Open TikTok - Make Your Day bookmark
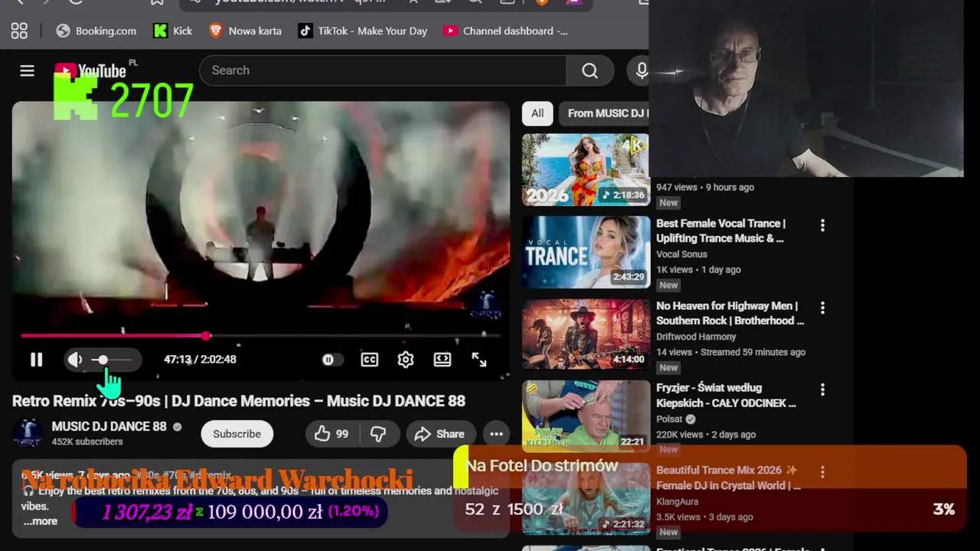The image size is (980, 551). [x=363, y=31]
